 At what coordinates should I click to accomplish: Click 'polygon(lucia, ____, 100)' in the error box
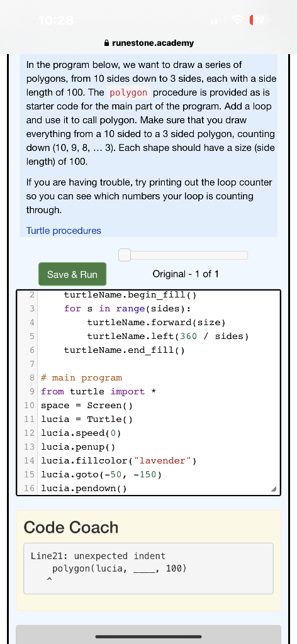click(x=119, y=569)
